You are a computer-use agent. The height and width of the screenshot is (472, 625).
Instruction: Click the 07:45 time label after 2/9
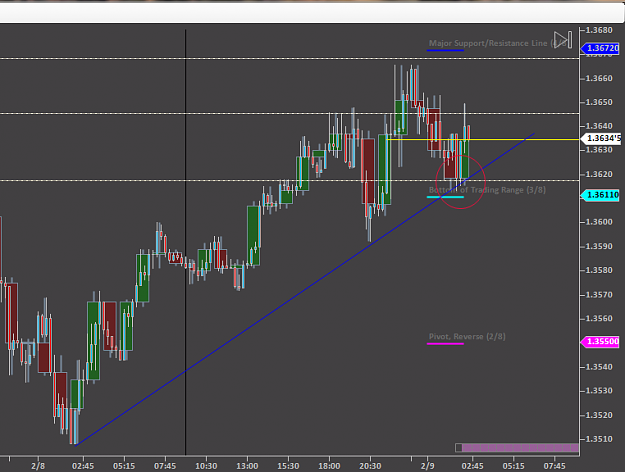coord(554,466)
